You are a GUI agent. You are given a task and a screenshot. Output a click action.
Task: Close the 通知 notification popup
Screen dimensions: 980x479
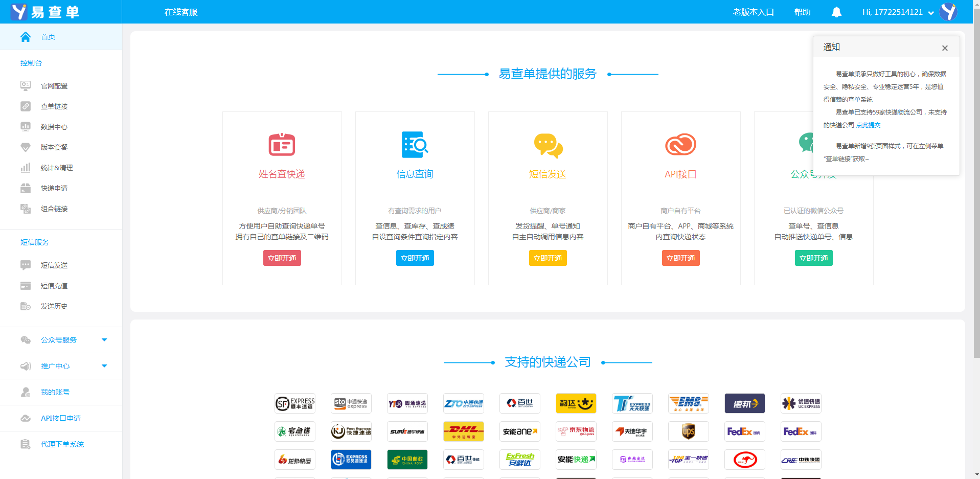[x=945, y=48]
